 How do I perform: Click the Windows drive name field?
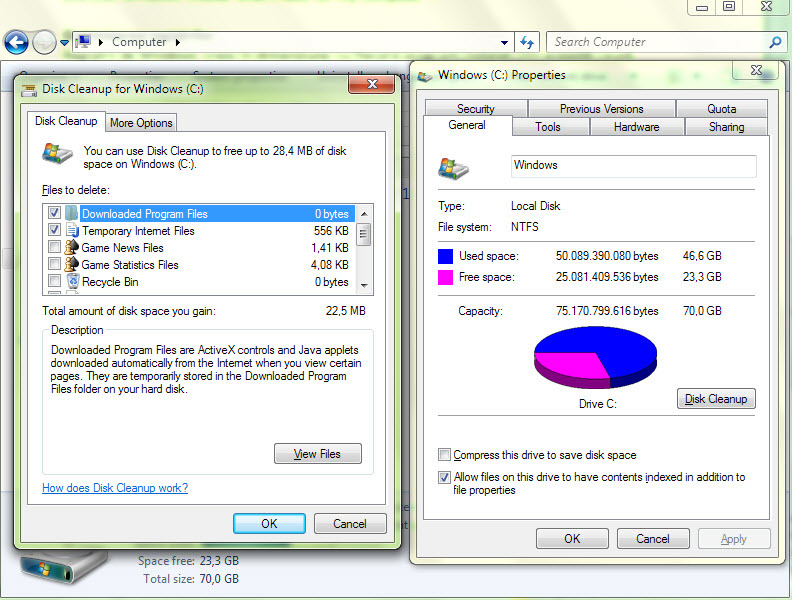pos(633,166)
